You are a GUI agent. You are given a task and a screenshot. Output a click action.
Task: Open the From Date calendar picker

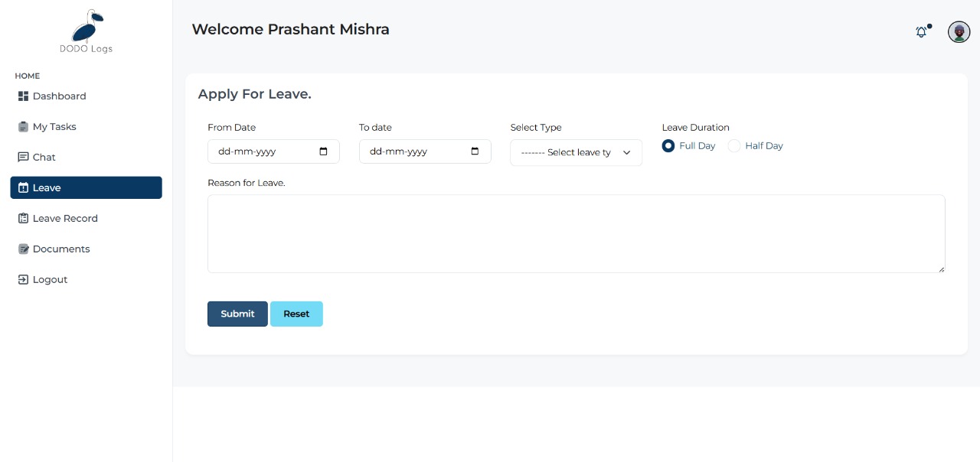pos(325,151)
